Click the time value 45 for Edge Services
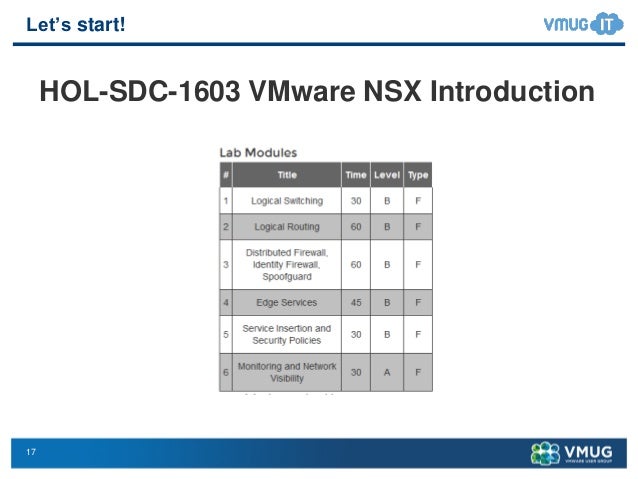Image resolution: width=638 pixels, height=479 pixels. pos(356,302)
